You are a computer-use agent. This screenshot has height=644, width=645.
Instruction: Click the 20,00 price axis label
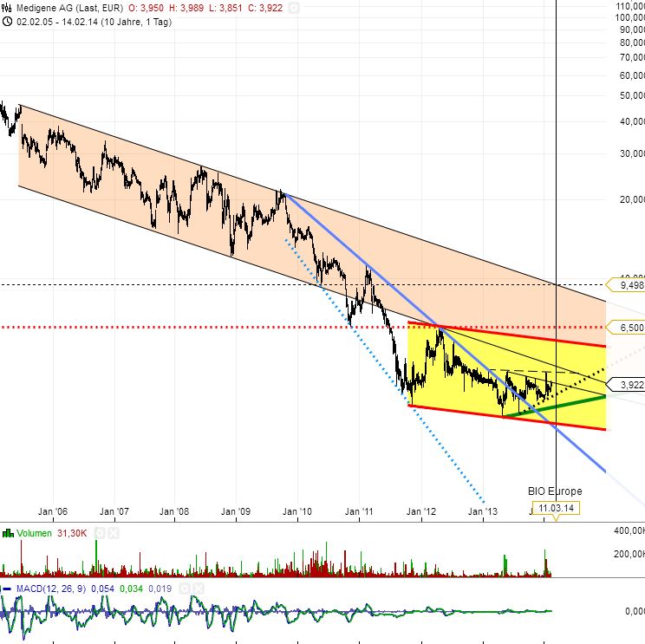pos(632,199)
